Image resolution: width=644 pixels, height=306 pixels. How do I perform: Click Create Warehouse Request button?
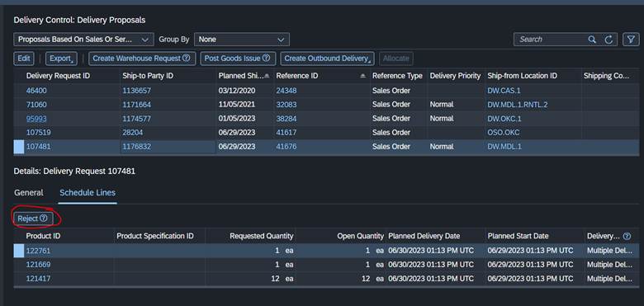tap(142, 59)
